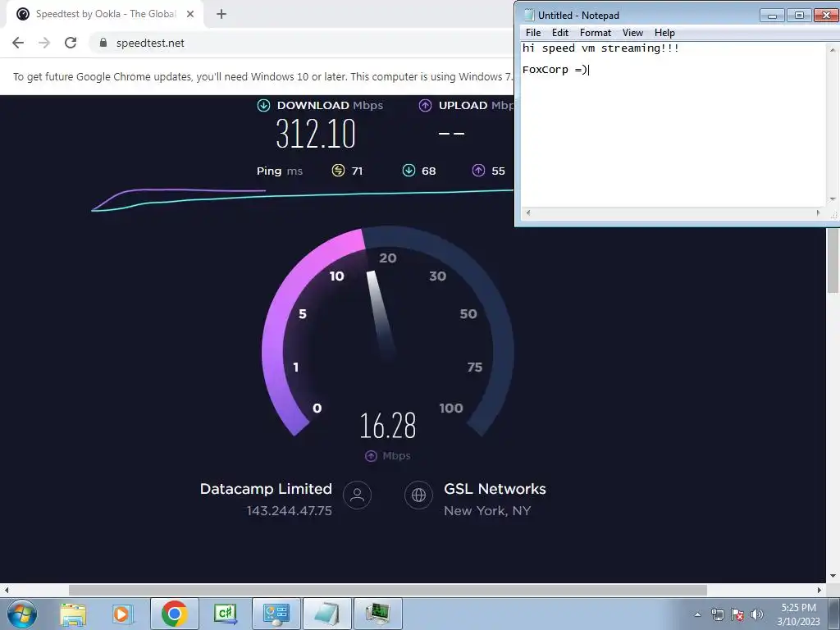Click the GSL Networks server name
The width and height of the screenshot is (840, 630).
495,489
